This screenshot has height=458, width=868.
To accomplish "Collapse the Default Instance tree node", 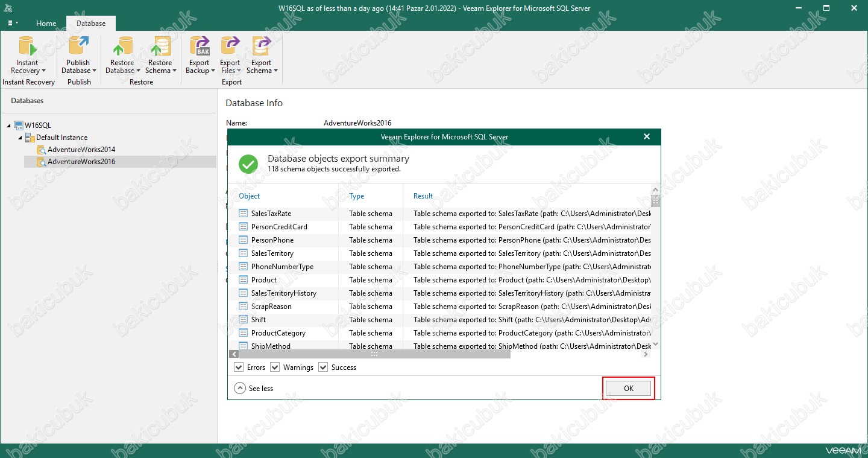I will click(x=20, y=138).
